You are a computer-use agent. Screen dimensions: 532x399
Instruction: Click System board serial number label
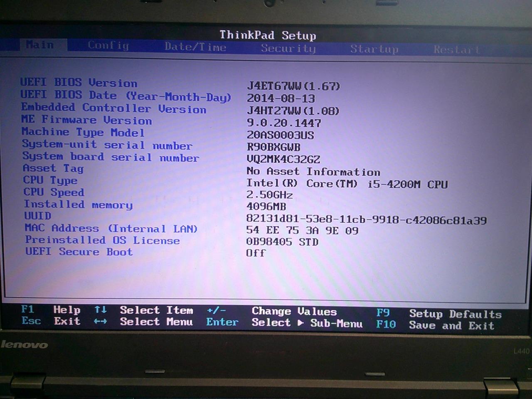pos(111,157)
